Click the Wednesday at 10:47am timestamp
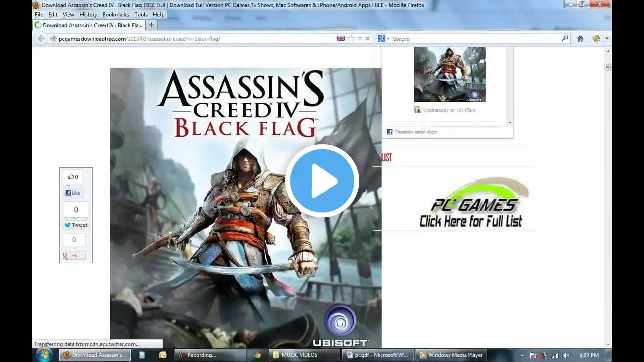The image size is (644, 362). tap(449, 110)
